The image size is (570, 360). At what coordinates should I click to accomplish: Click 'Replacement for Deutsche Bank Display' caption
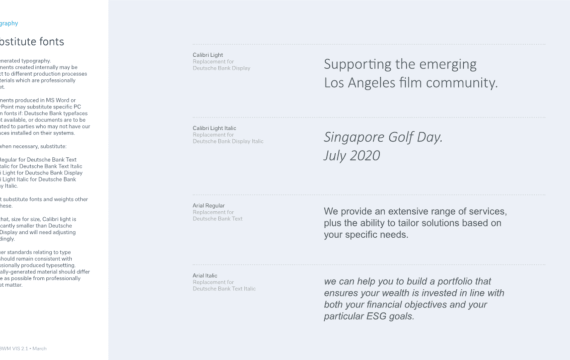(221, 65)
